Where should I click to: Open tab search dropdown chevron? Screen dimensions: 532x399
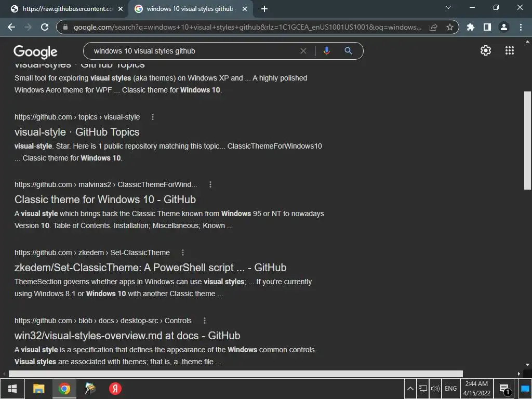tap(448, 7)
